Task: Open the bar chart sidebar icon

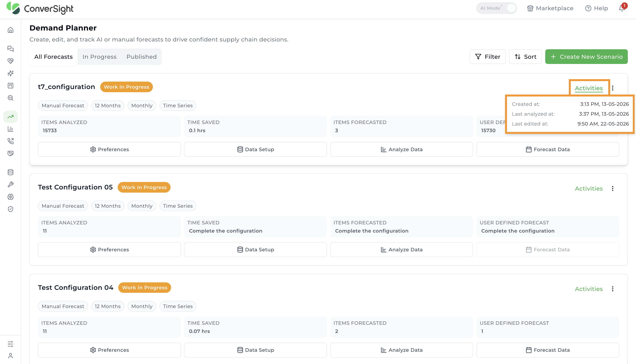Action: tap(10, 129)
